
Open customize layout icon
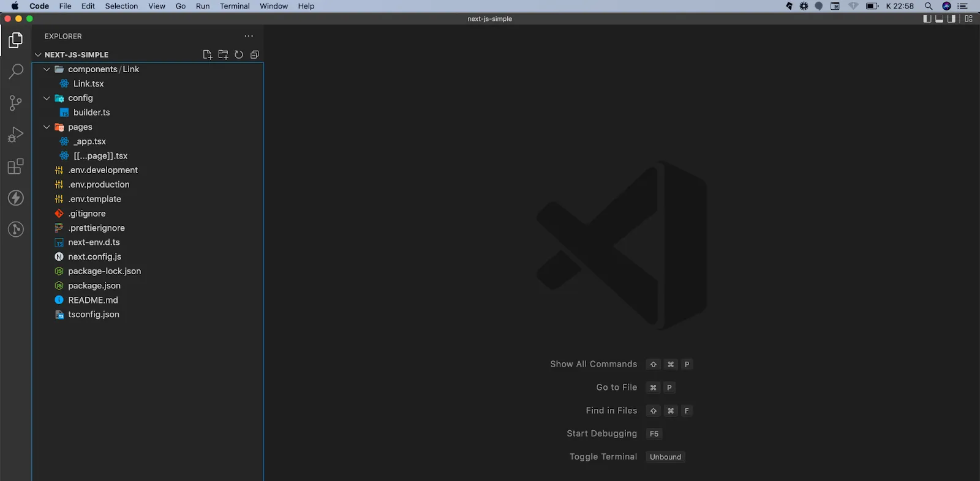[x=968, y=19]
